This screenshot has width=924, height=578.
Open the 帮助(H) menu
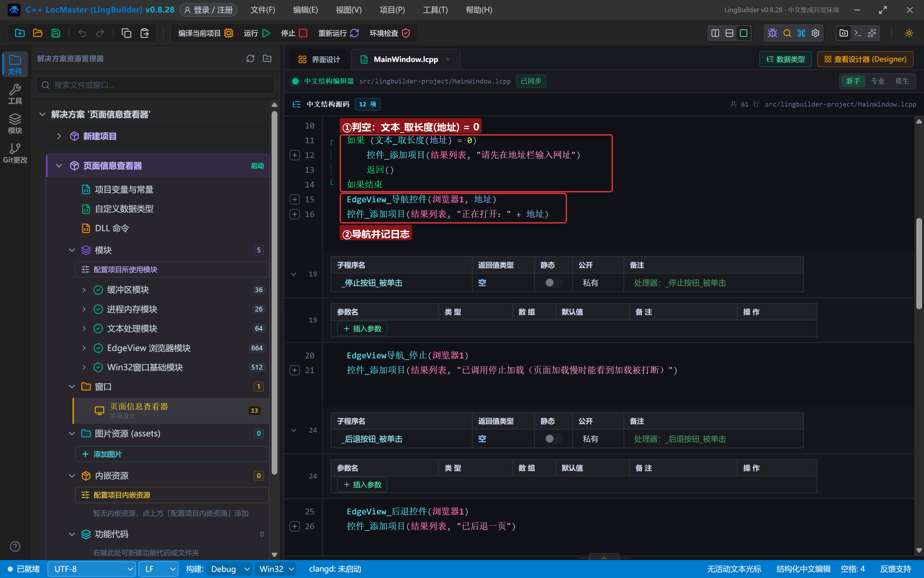click(479, 10)
